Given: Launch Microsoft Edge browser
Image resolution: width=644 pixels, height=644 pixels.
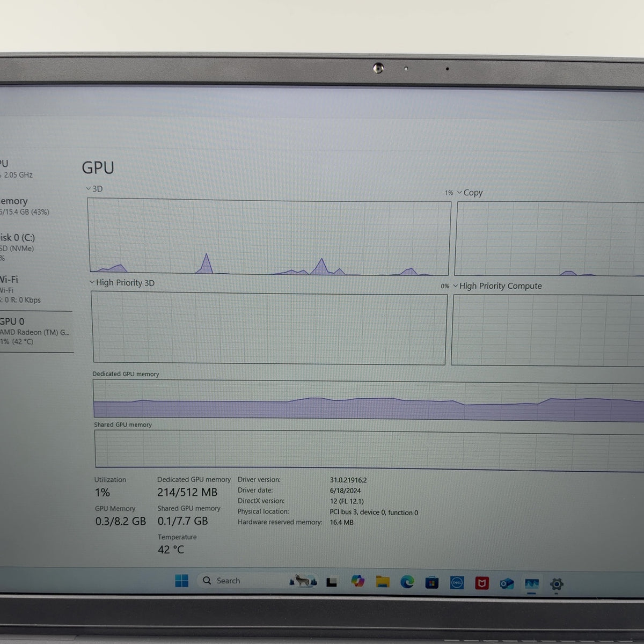Looking at the screenshot, I should click(407, 582).
